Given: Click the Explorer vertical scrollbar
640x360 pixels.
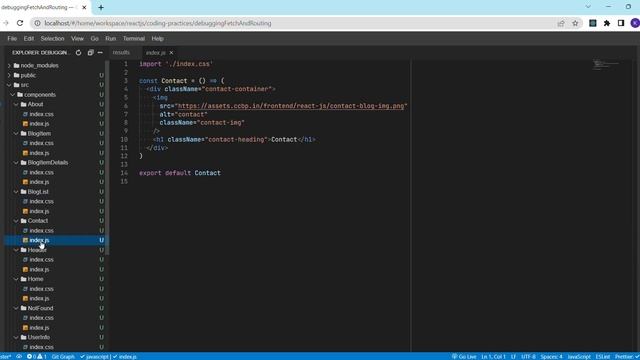Looking at the screenshot, I should tap(107, 158).
